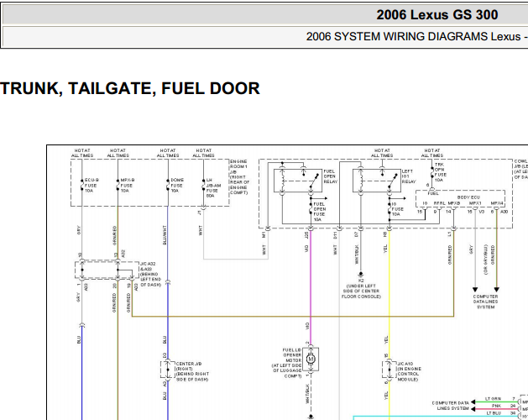This screenshot has width=528, height=420.
Task: Click the 'TRK OPN FUSE 10A' label
Action: (440, 172)
